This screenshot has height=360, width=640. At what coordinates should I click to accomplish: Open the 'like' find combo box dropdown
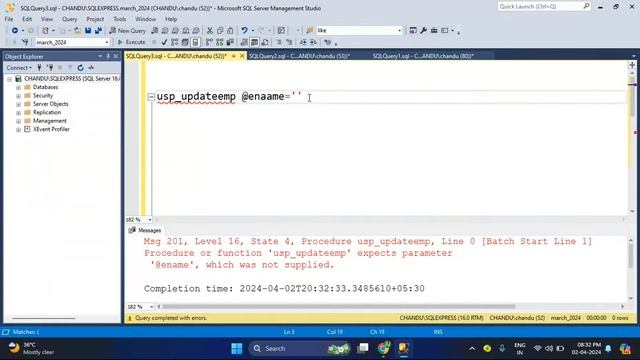(399, 31)
